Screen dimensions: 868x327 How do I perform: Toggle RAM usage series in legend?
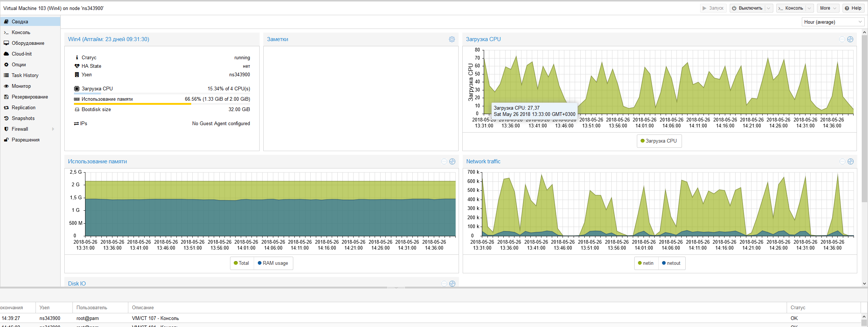point(273,263)
